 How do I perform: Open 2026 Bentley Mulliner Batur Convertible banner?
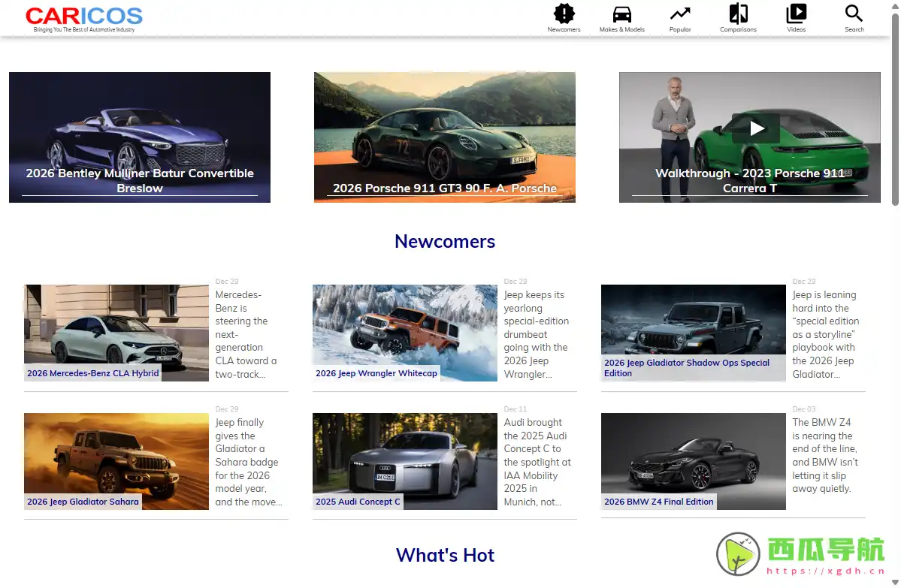pos(140,137)
